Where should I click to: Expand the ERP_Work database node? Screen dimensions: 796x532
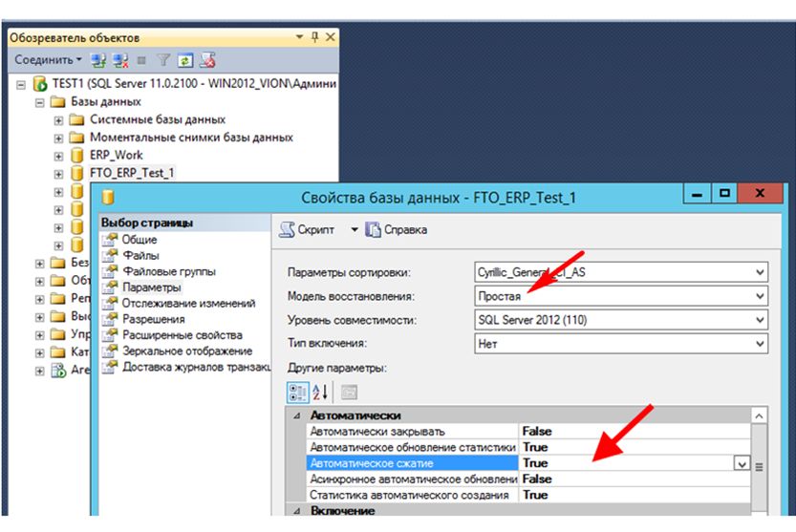58,157
